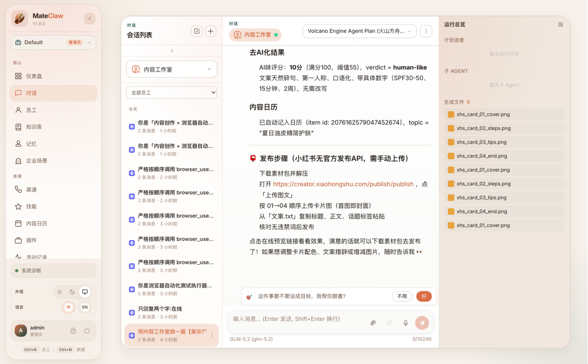Switch appearance to dark mode moon icon
The image size is (588, 364).
tap(72, 292)
